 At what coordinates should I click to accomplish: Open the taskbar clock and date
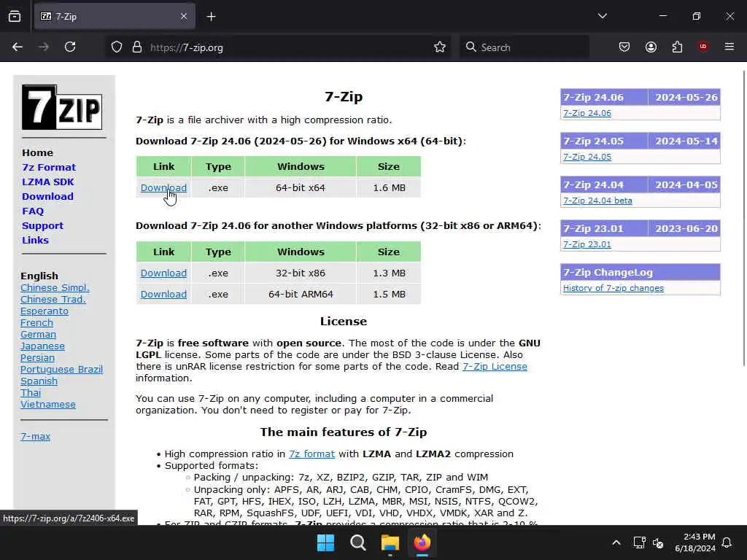click(695, 542)
